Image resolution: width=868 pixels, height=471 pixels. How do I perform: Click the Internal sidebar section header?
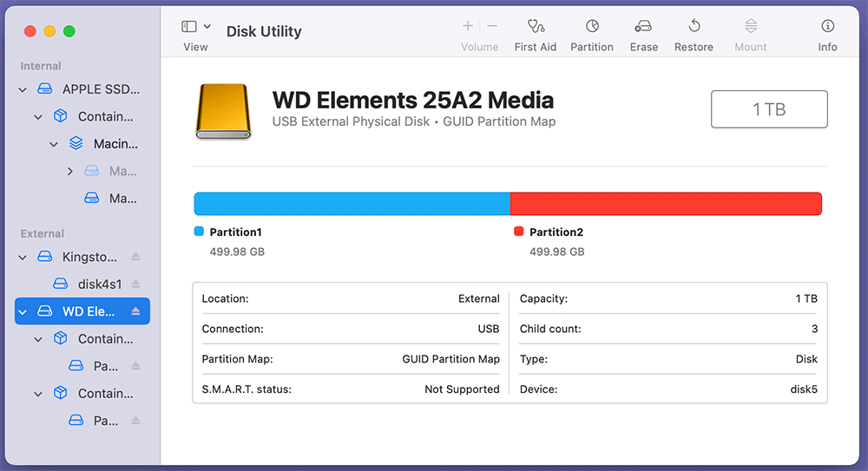point(41,66)
